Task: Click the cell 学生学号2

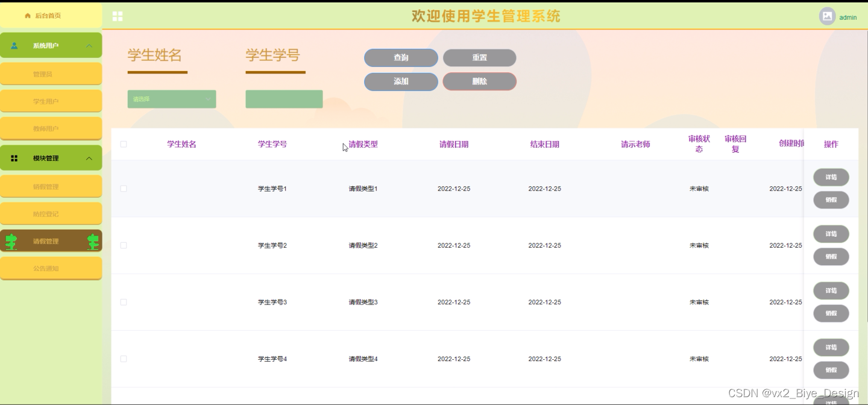Action: click(272, 245)
